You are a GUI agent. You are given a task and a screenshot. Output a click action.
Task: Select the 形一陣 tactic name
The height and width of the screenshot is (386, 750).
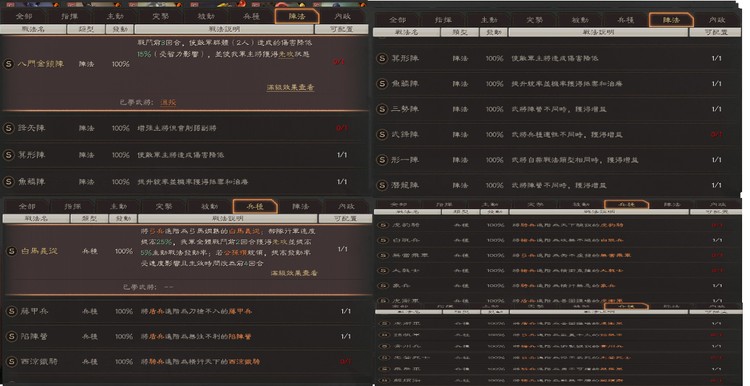[x=405, y=160]
